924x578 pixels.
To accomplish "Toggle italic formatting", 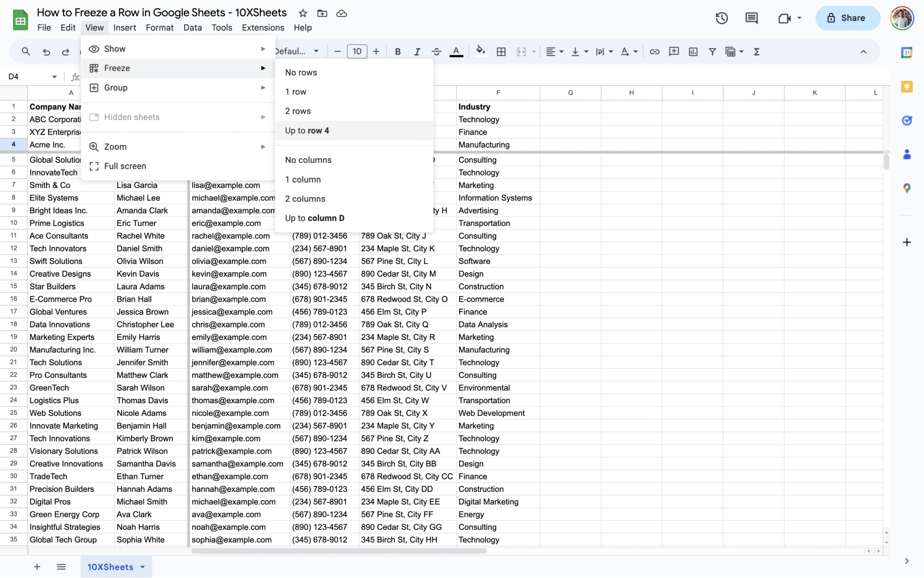I will pyautogui.click(x=417, y=51).
